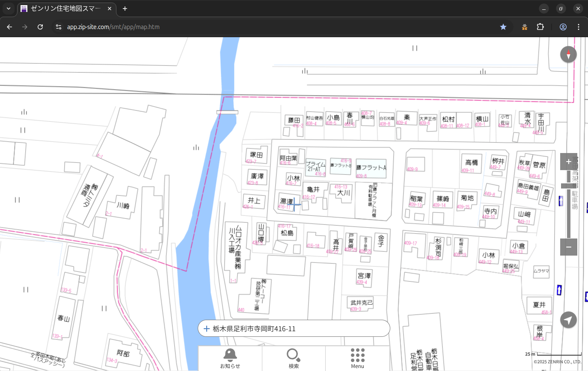Screen dimensions: 588x371
Task: Click the Chrome profile avatar icon
Action: coord(563,27)
